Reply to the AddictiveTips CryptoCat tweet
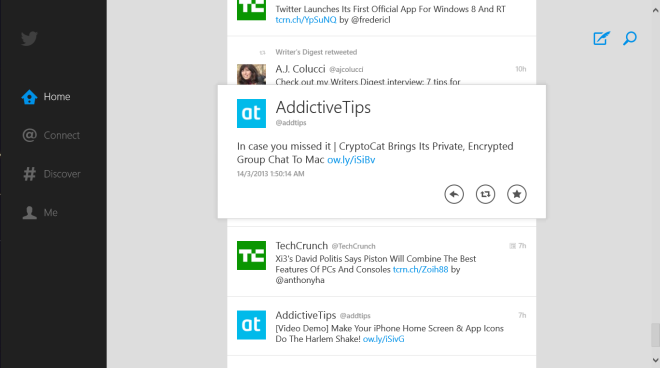Screen dimensions: 660x368 coord(454,194)
